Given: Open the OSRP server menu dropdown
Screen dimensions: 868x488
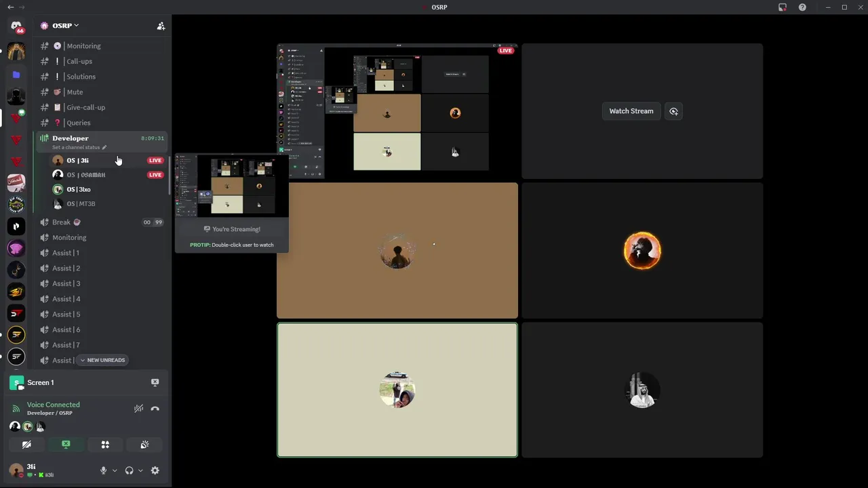Looking at the screenshot, I should [x=65, y=26].
